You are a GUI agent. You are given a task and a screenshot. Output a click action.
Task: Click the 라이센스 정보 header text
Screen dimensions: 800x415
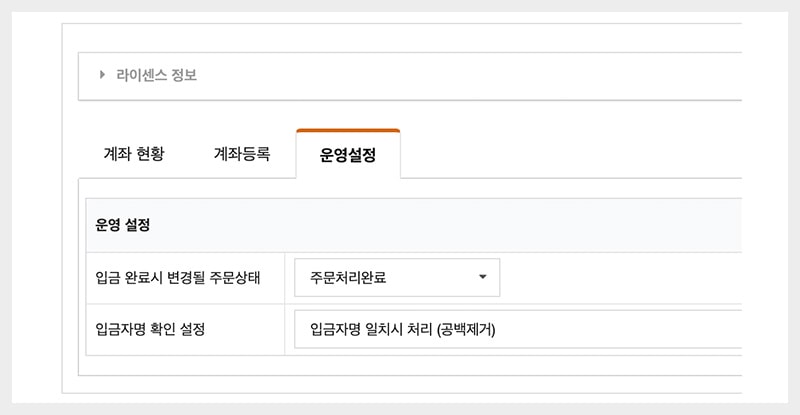click(x=156, y=76)
